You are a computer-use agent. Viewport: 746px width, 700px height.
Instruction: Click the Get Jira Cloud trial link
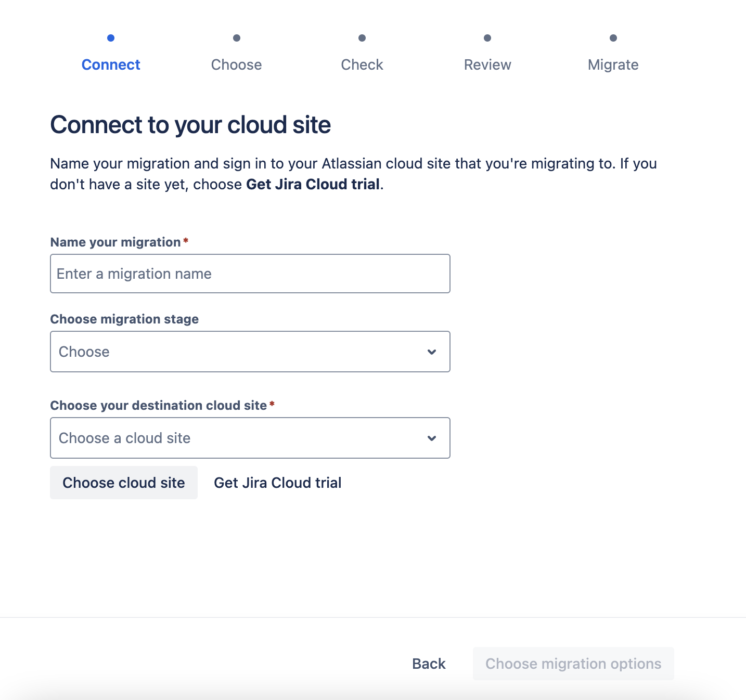(278, 483)
